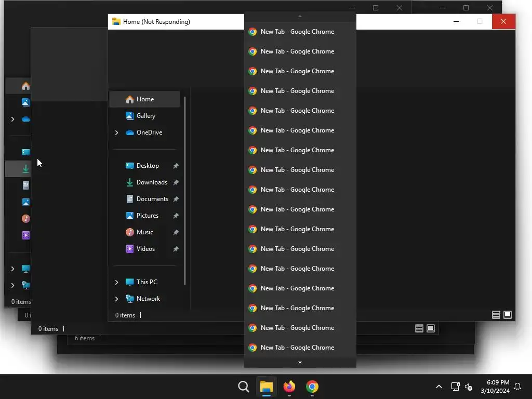Expand OneDrive in the leftmost back window
This screenshot has width=532, height=399.
pos(12,119)
